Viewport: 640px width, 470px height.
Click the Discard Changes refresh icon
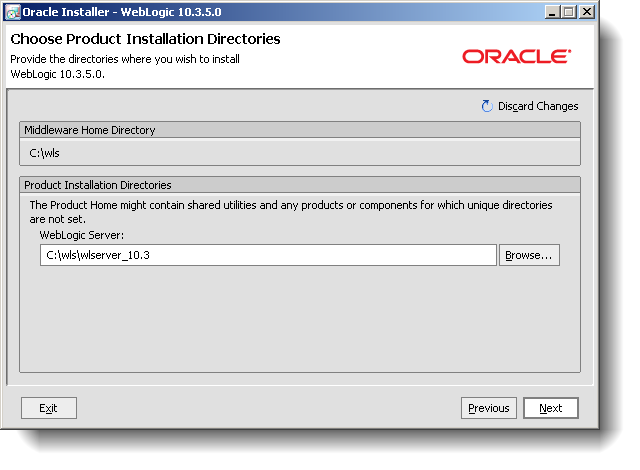click(487, 106)
